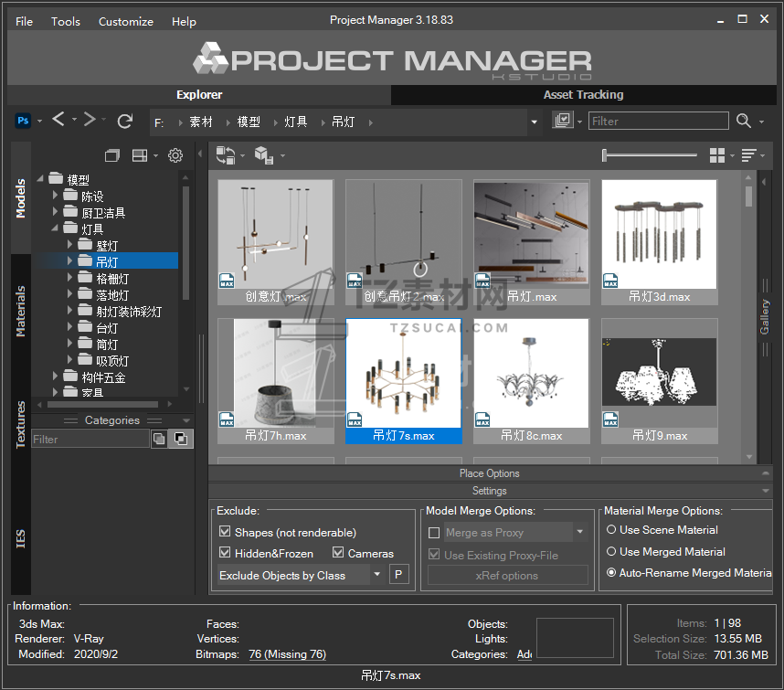
Task: Open the folder tree settings gear
Action: pyautogui.click(x=175, y=155)
